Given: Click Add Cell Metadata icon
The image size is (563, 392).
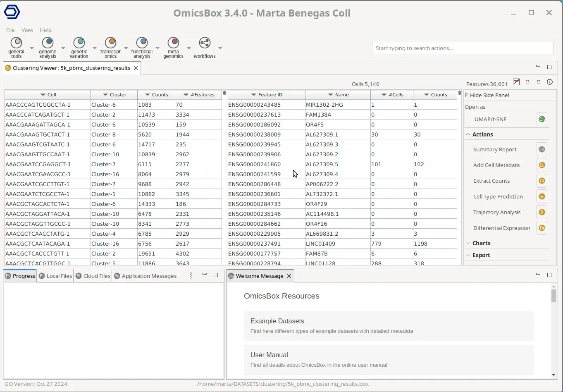Looking at the screenshot, I should point(542,165).
